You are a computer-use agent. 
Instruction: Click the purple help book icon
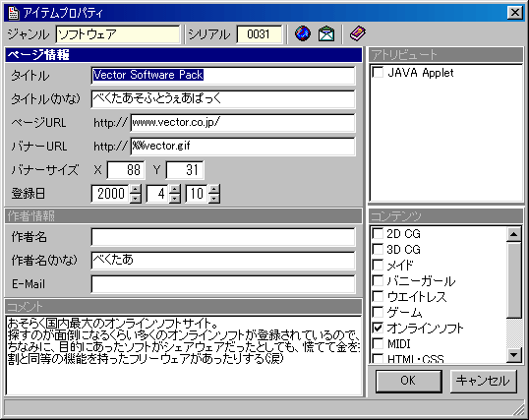click(x=357, y=33)
